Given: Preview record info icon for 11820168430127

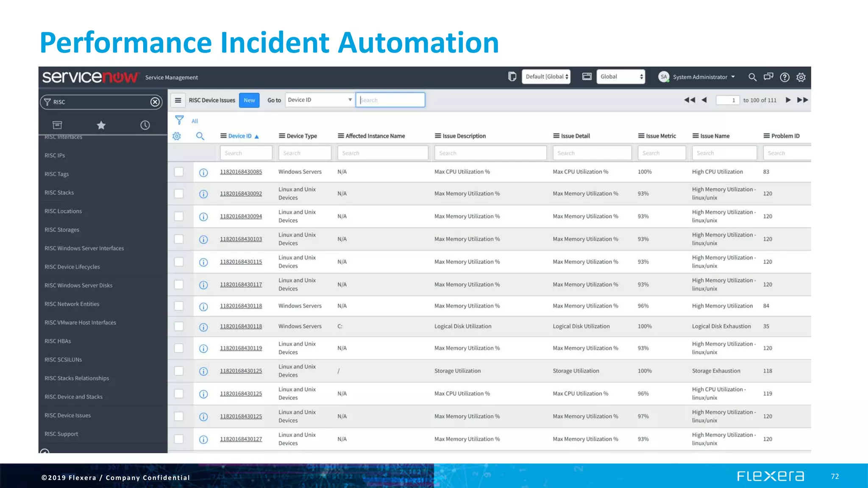Looking at the screenshot, I should (x=203, y=440).
